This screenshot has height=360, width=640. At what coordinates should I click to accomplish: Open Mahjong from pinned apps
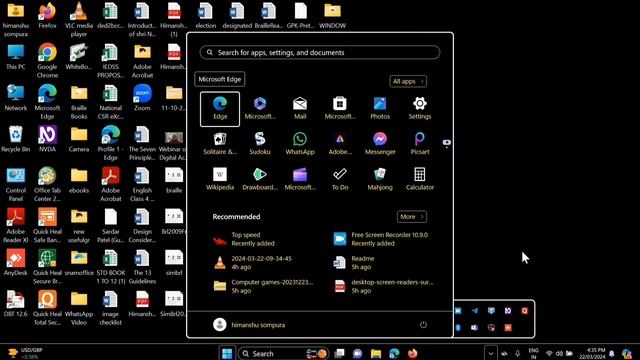pyautogui.click(x=380, y=179)
